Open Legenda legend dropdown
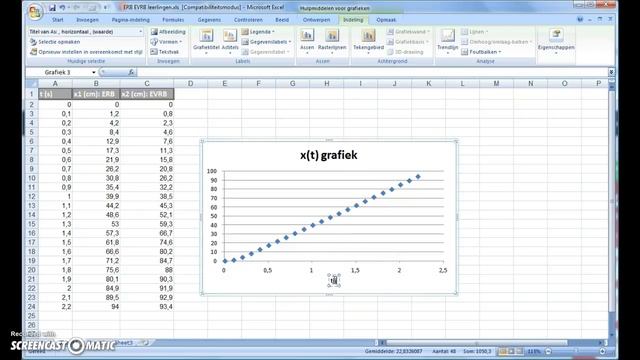The width and height of the screenshot is (640, 360). [x=258, y=31]
